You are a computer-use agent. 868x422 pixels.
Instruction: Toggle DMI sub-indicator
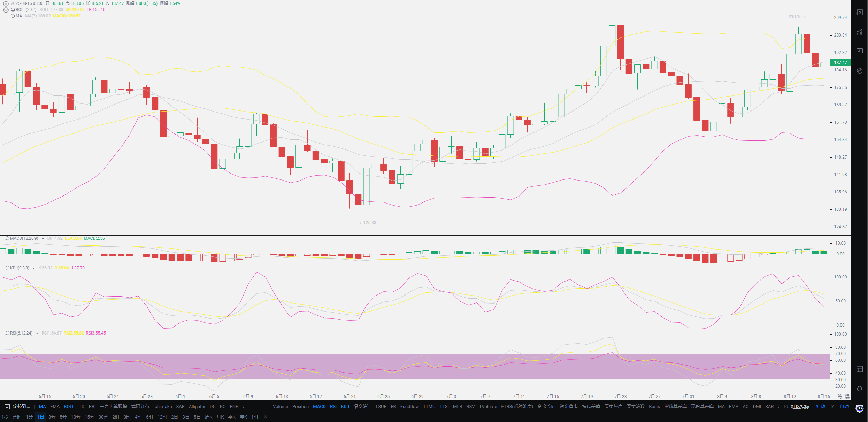point(757,407)
